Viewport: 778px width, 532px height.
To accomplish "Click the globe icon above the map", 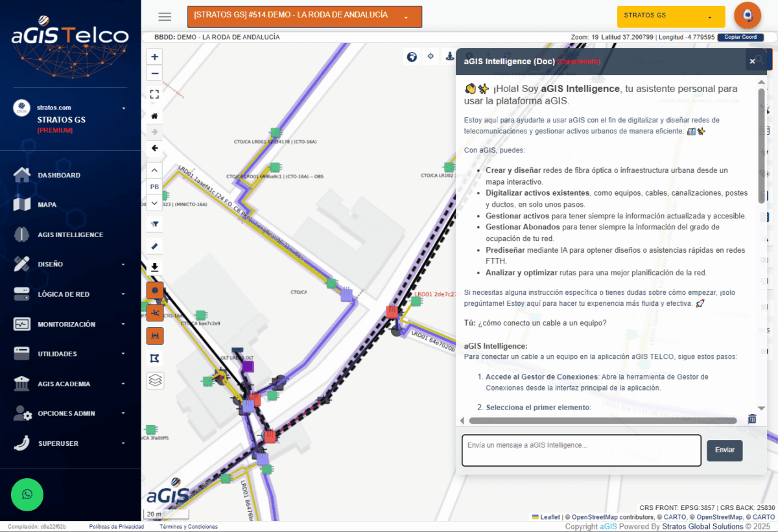I will click(x=412, y=57).
